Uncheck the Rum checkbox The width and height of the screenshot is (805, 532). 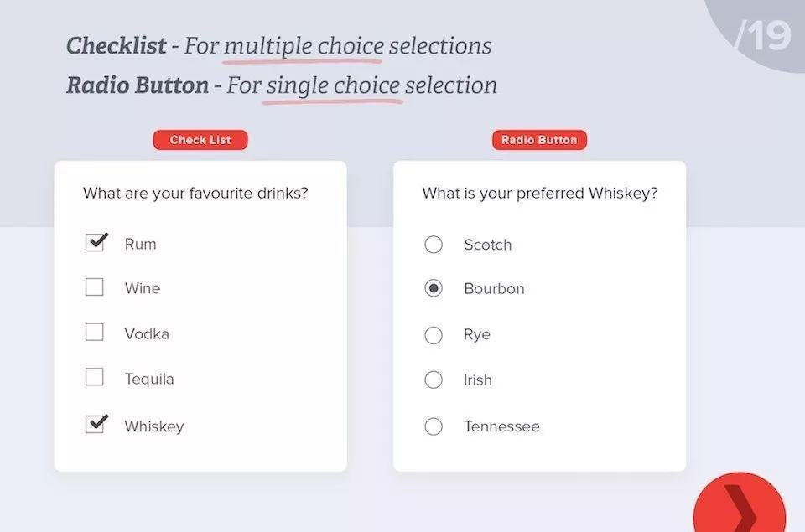click(x=95, y=243)
